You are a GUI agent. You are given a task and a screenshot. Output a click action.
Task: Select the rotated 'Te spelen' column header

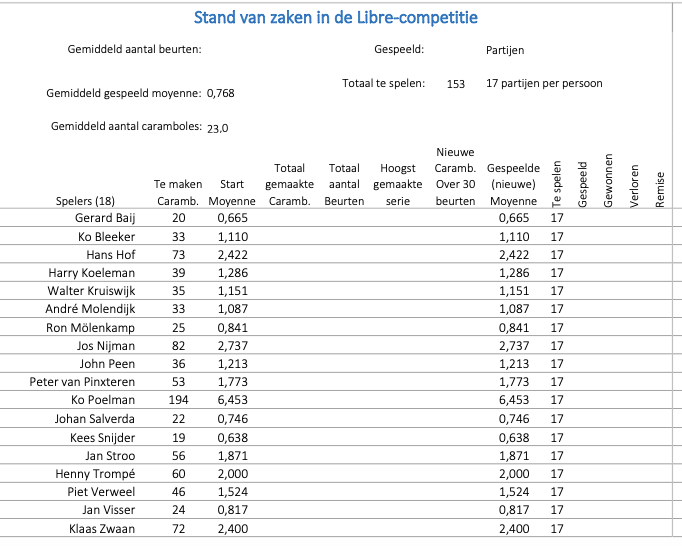(556, 184)
